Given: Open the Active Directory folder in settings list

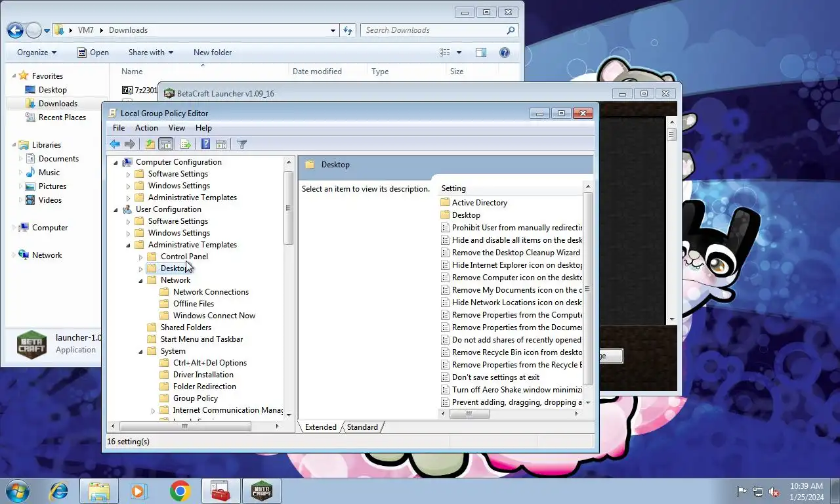Looking at the screenshot, I should (479, 203).
